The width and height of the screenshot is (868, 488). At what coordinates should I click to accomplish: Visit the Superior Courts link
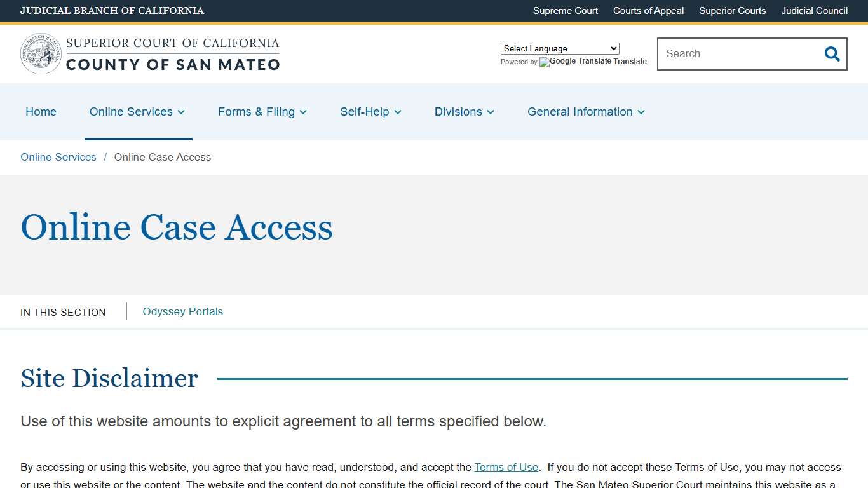coord(732,11)
